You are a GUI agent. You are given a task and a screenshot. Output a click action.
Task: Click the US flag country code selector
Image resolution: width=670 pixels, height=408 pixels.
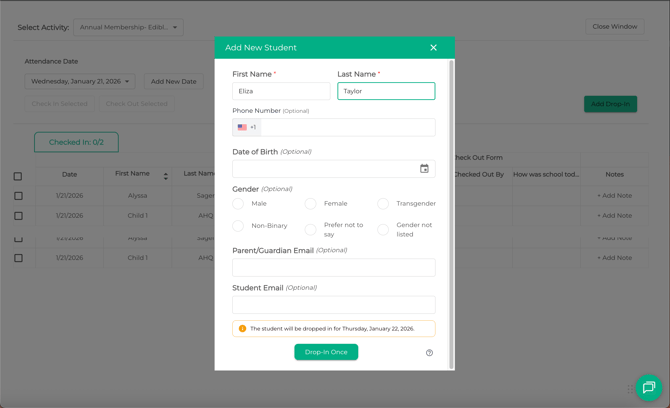click(246, 128)
